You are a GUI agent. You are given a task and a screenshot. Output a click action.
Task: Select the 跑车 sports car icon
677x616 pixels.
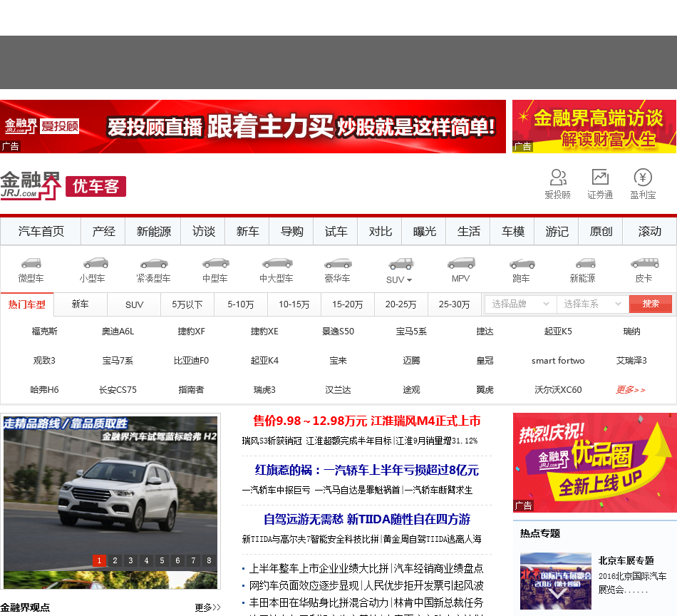click(x=522, y=263)
